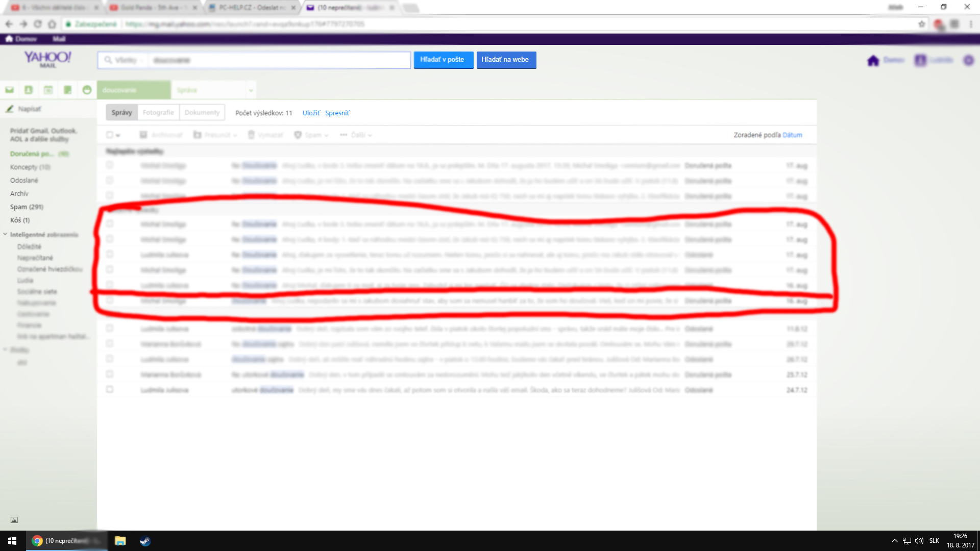The image size is (980, 551).
Task: Check the last email row checkbox
Action: pos(110,389)
